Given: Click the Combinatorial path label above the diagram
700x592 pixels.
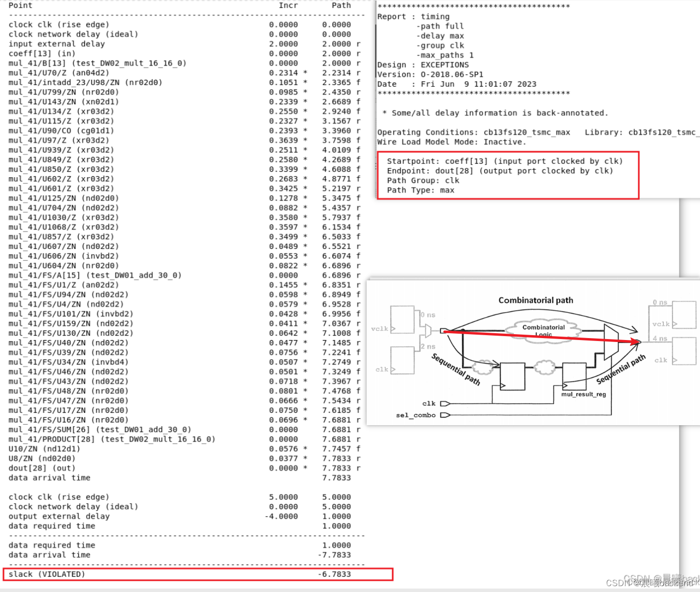Looking at the screenshot, I should coord(536,300).
